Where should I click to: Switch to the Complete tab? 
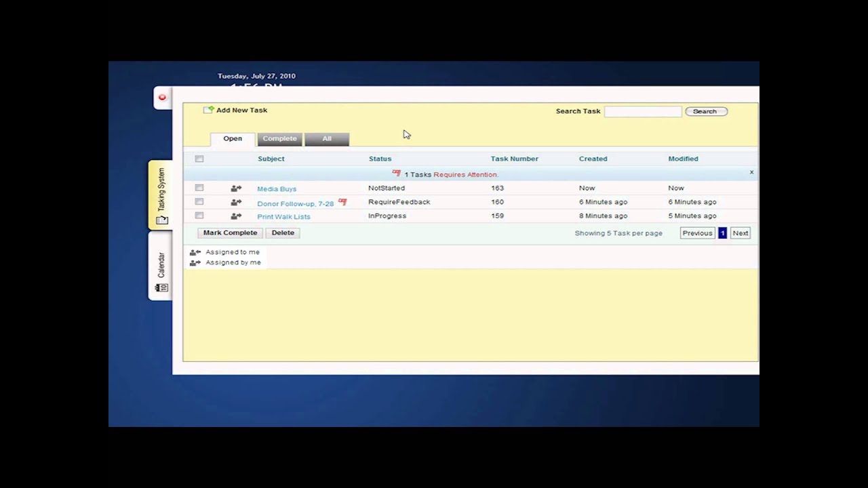(279, 139)
